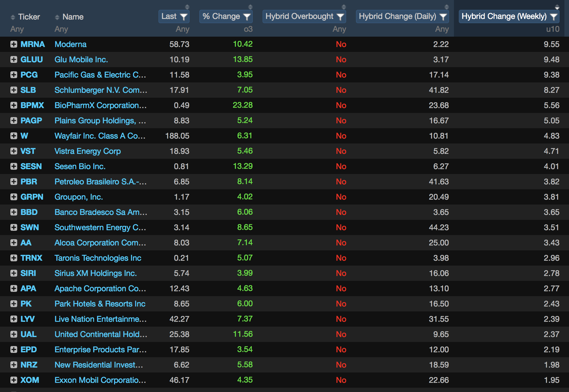Click the % Change filter value o3
The image size is (569, 392).
point(248,29)
